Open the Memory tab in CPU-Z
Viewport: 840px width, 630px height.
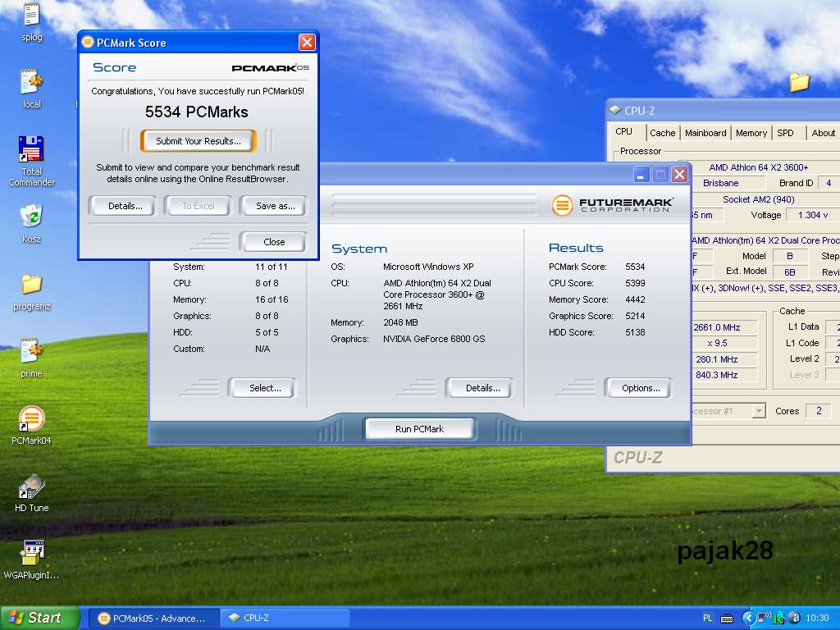pos(751,133)
